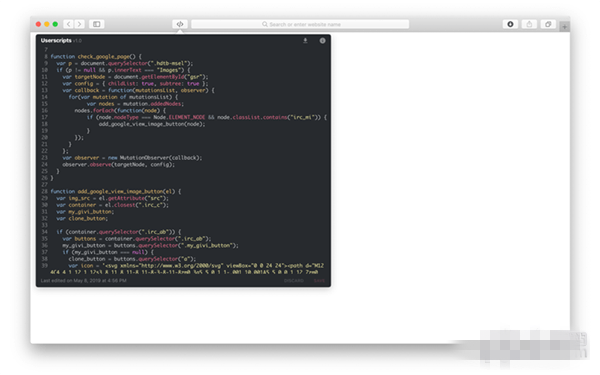Click the download icon in Userscripts header
Screen dimensions: 600x375
click(305, 41)
